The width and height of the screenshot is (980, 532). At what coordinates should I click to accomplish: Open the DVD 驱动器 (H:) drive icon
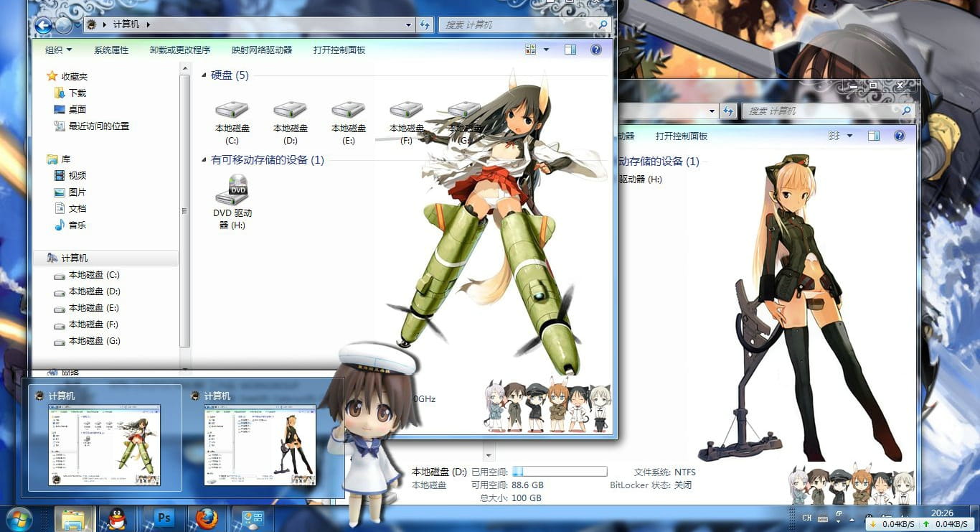(231, 190)
